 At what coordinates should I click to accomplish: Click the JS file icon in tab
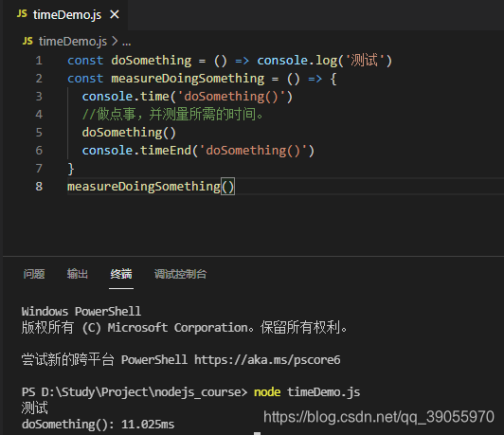[x=22, y=14]
